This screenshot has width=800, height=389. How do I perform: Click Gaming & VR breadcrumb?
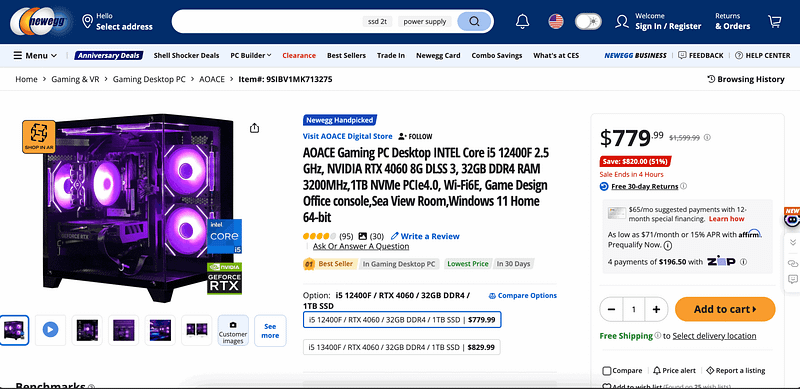(x=75, y=79)
